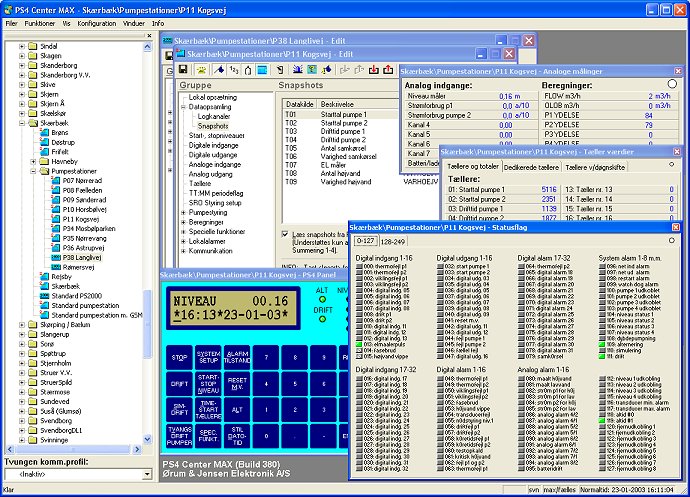Click the blue alarm beacon toolbar icon
The image size is (690, 497).
(x=298, y=70)
